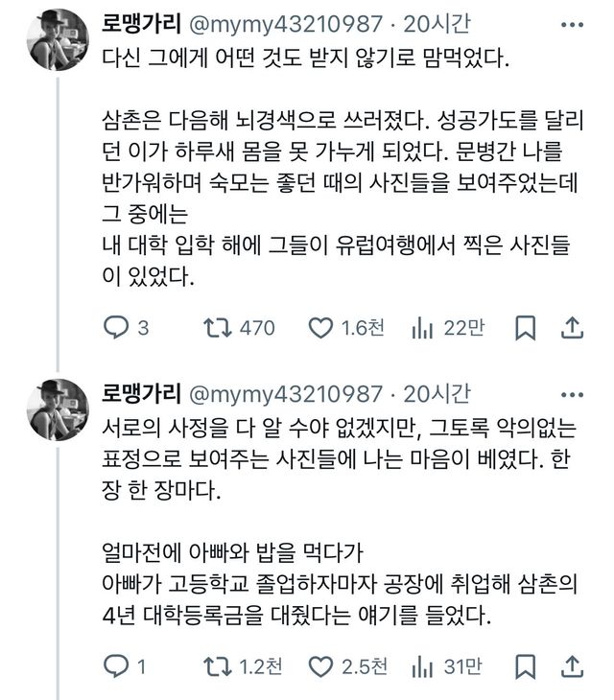
Task: Like the tweet with 1.6천 likes
Action: pos(320,328)
